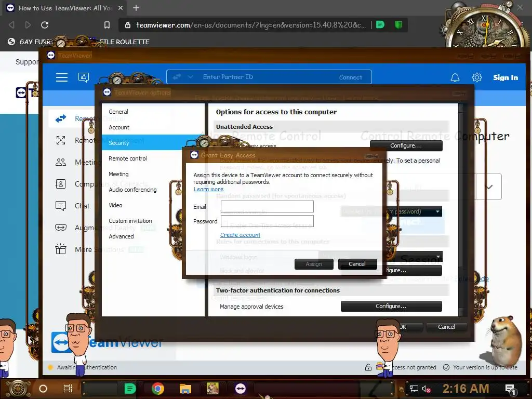Open the Meeting options category
Viewport: 532px width, 399px height.
pos(118,174)
